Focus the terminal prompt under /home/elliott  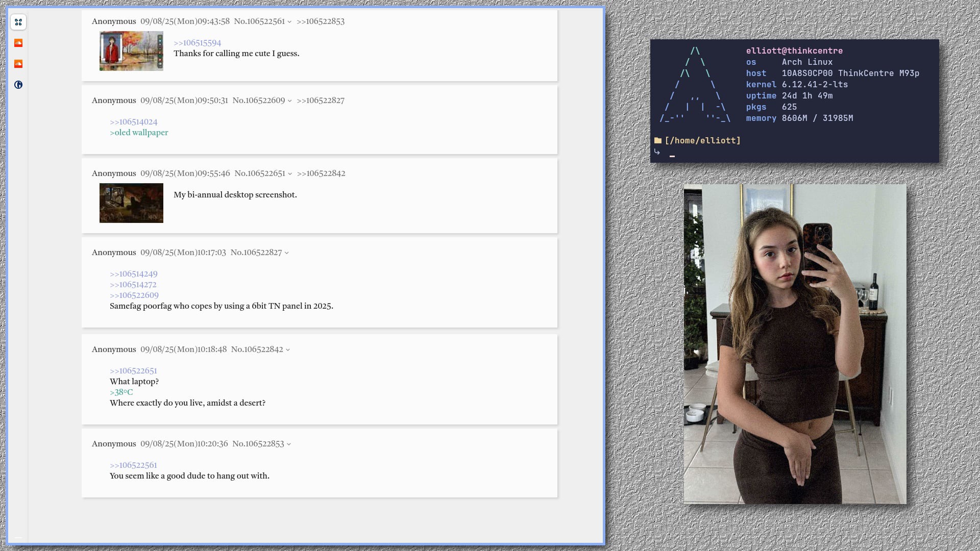click(672, 156)
